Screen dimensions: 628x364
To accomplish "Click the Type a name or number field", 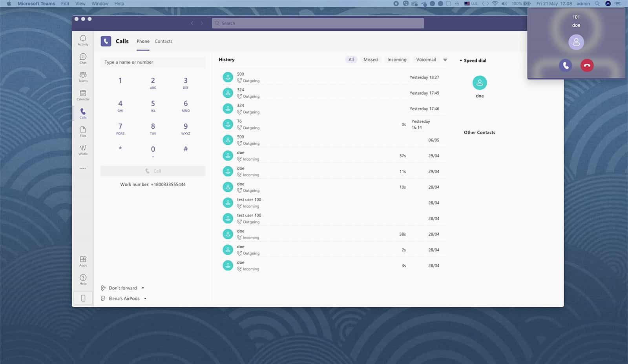I will coord(153,62).
